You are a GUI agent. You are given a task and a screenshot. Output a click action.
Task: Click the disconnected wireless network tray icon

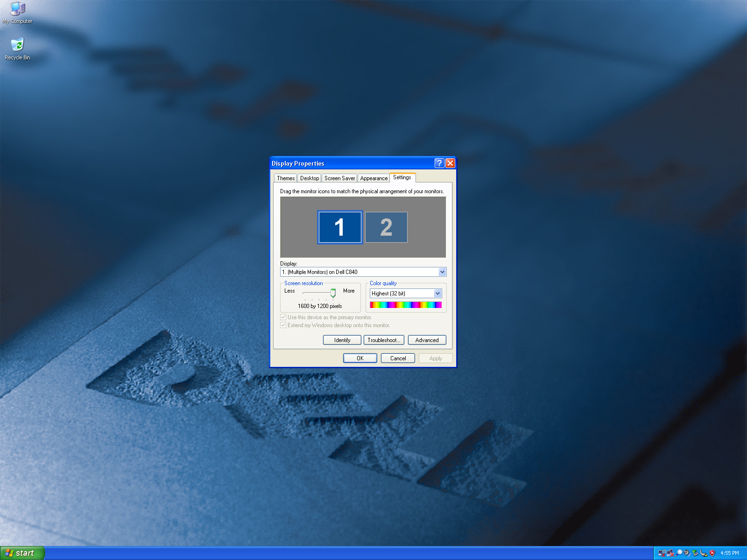pos(662,553)
